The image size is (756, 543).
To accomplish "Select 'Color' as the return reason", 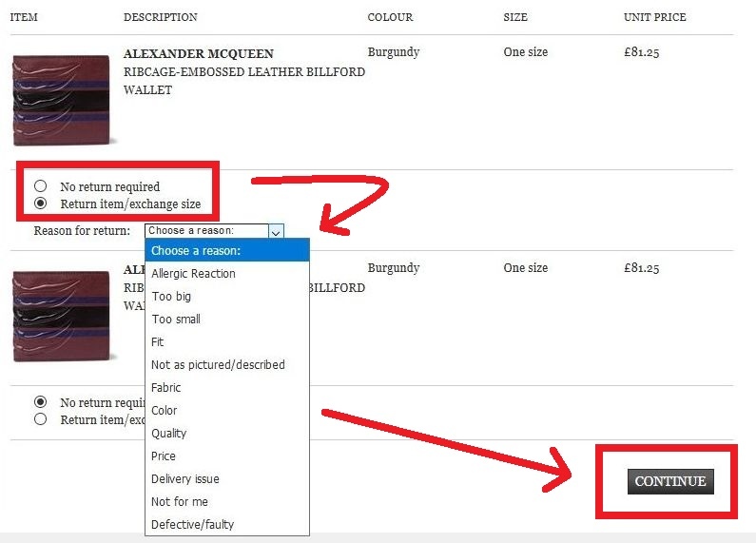I will coord(227,411).
